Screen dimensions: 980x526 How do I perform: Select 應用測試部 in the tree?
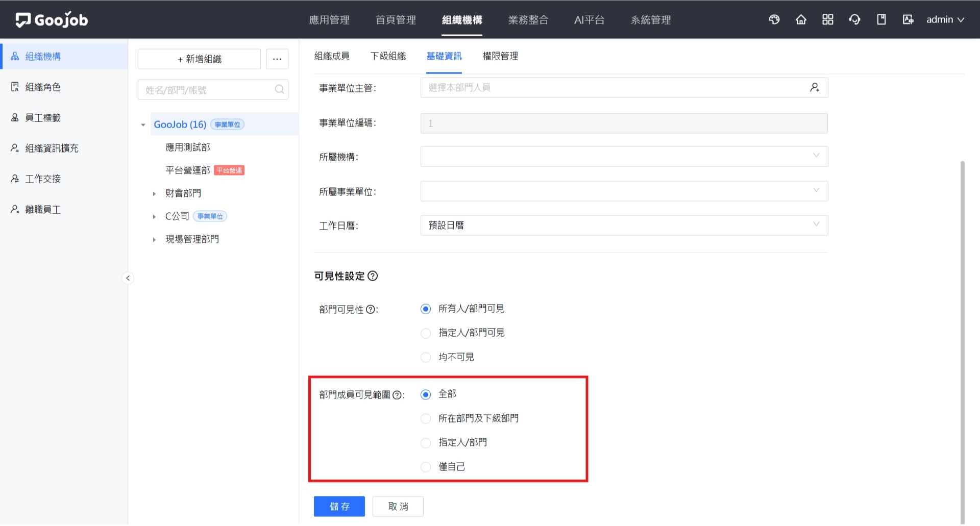[188, 147]
